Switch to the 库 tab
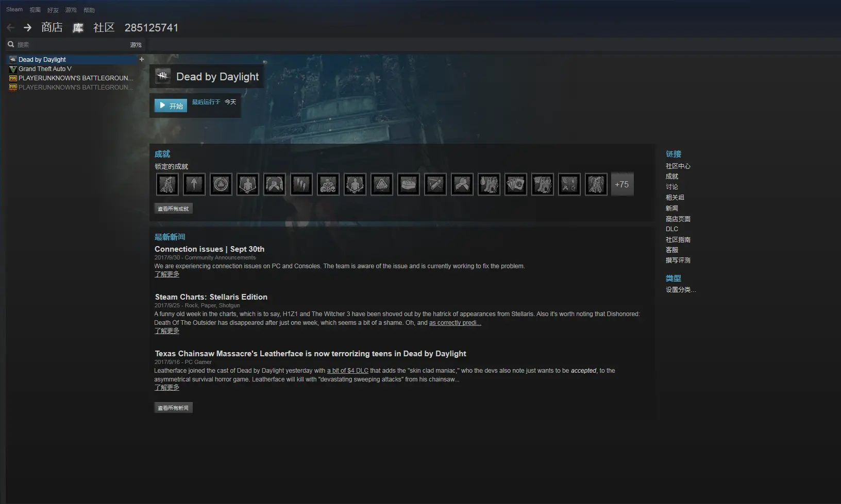The width and height of the screenshot is (841, 504). (x=78, y=27)
